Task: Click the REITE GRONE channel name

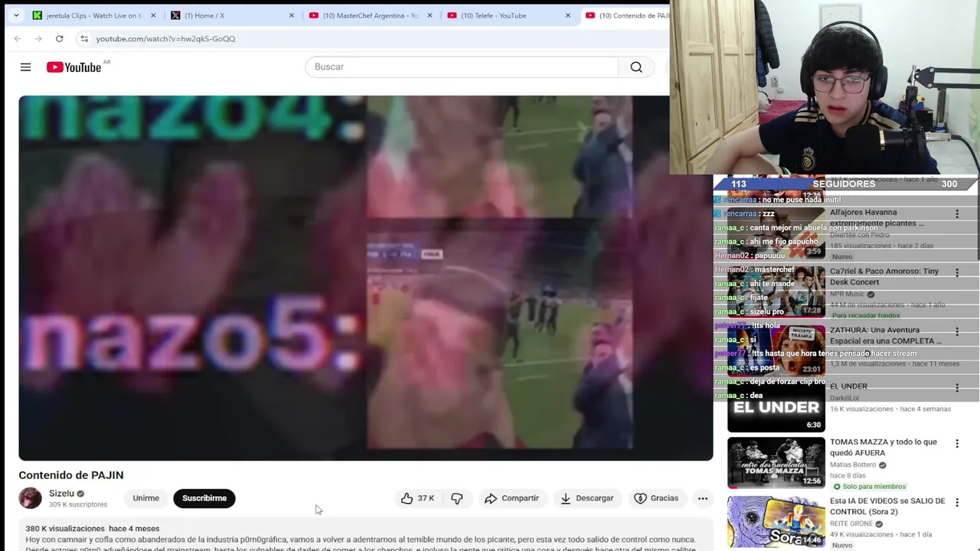Action: pos(851,523)
